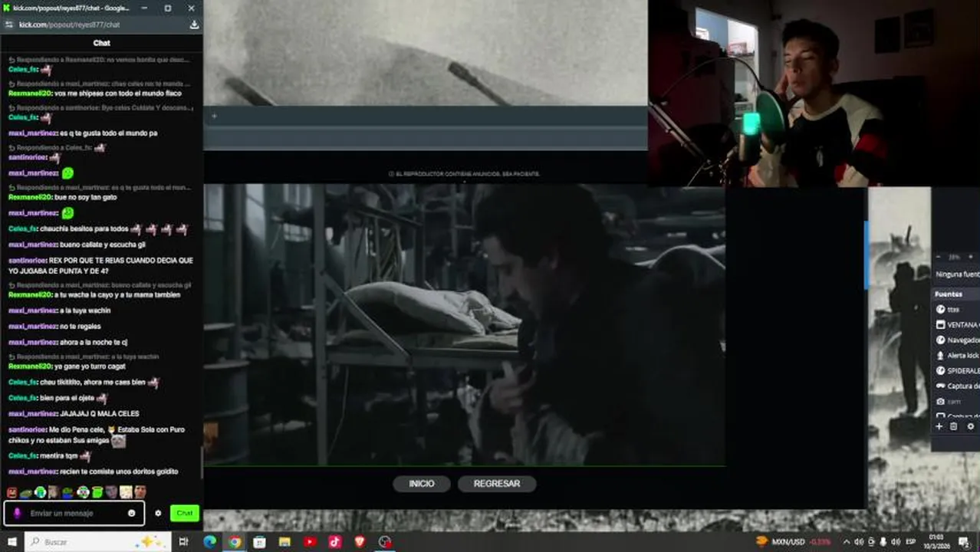
Task: Click 'recien te comiste unos doritos goldito' message
Action: point(119,472)
